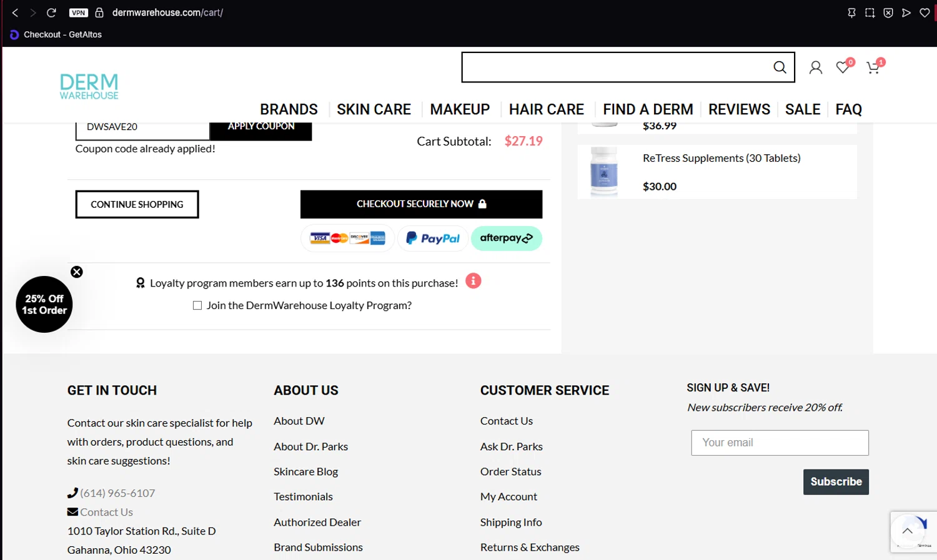Open the Testimonials link
Image resolution: width=937 pixels, height=560 pixels.
pos(303,497)
